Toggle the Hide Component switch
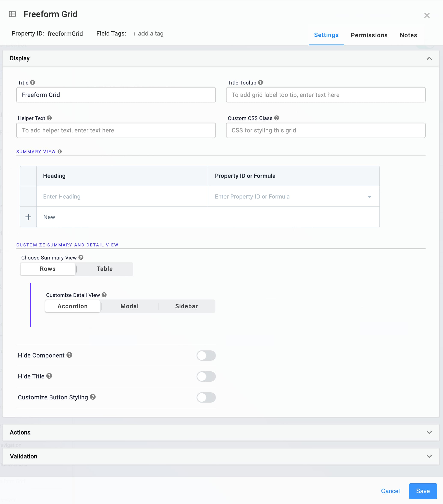Image resolution: width=443 pixels, height=504 pixels. pos(206,355)
